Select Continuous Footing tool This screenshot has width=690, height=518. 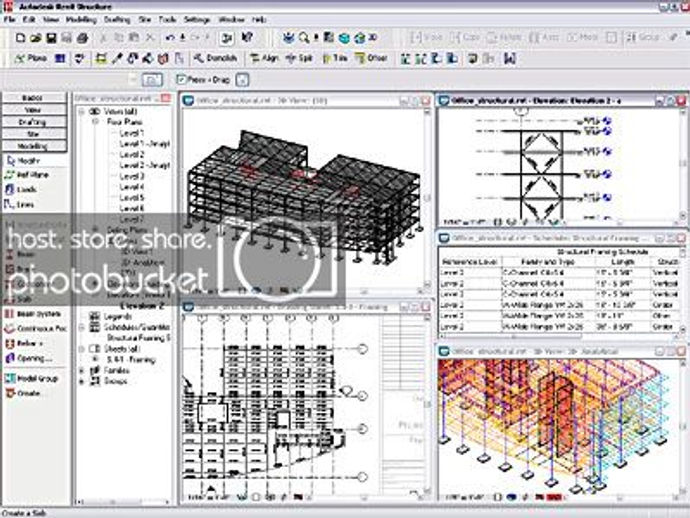(x=36, y=329)
